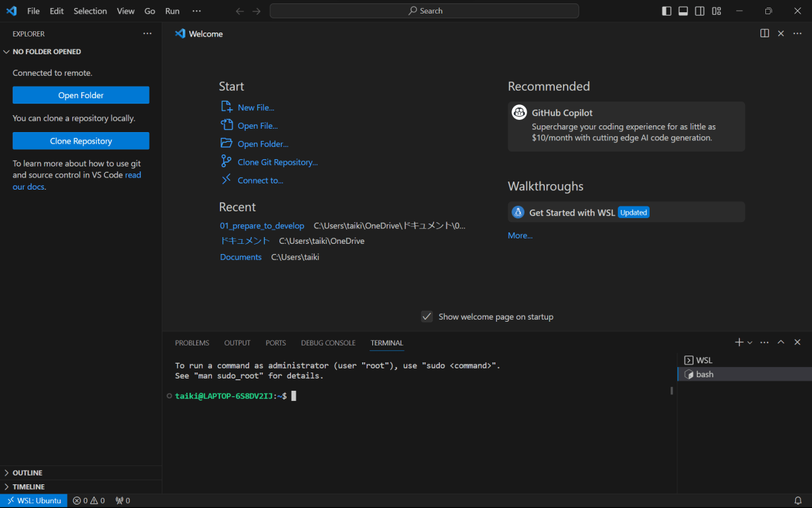This screenshot has height=508, width=812.
Task: Switch to the Ports tab
Action: 275,343
